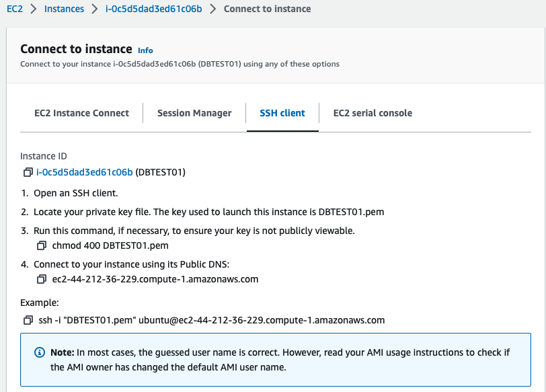Click the (DBTEST01) name beside instance ID

(x=160, y=172)
